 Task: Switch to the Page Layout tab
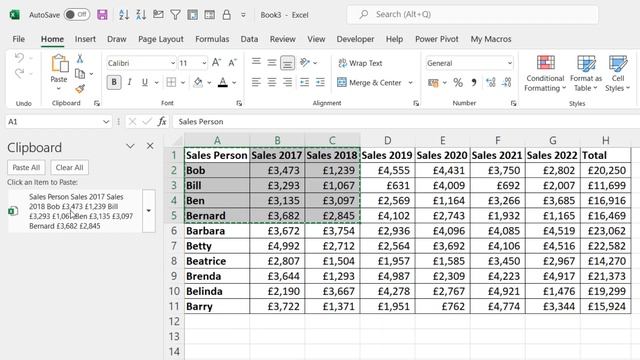click(161, 39)
